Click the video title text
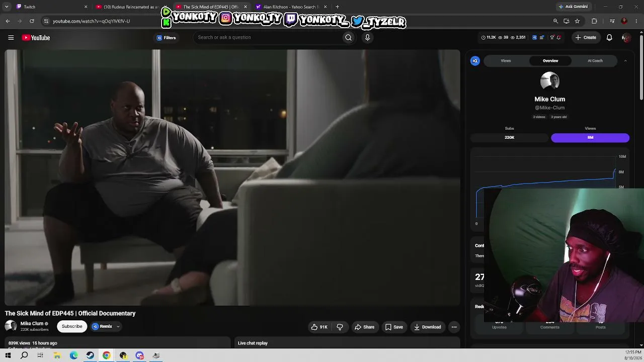644x362 pixels. point(70,313)
